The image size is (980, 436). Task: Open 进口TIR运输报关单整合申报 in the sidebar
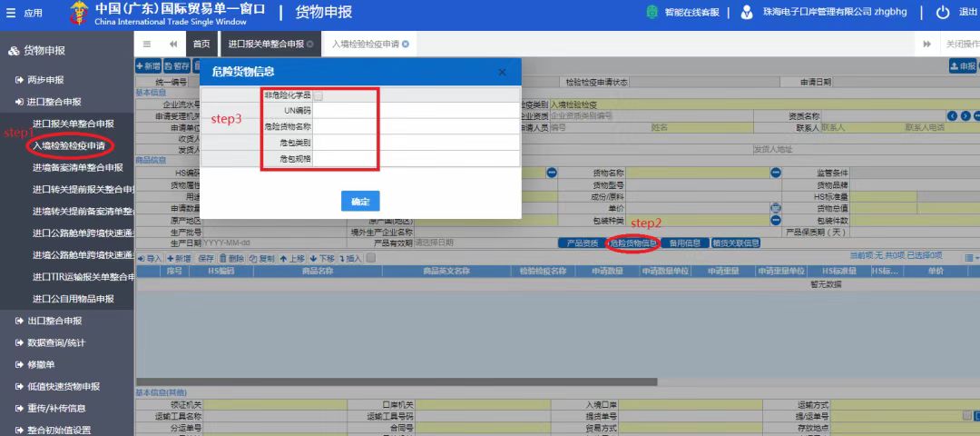(83, 277)
